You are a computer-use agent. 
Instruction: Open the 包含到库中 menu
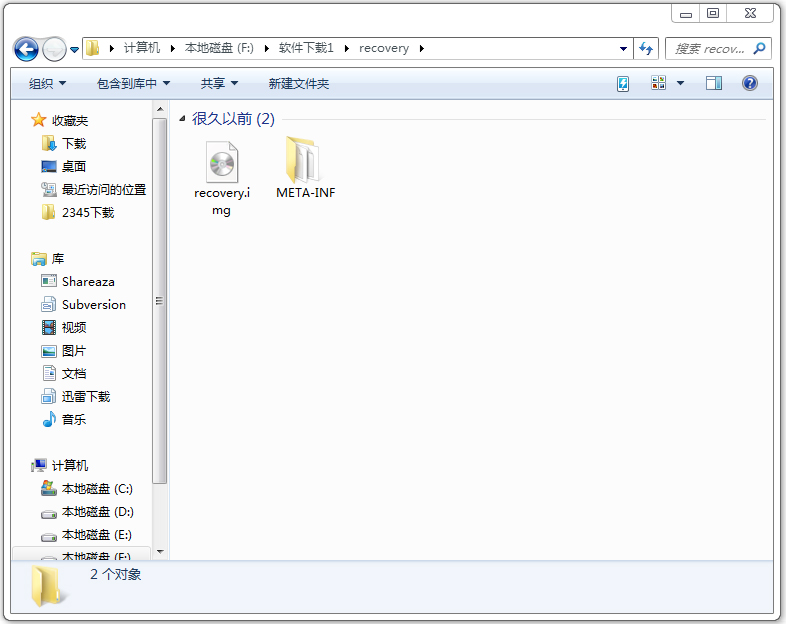[x=133, y=83]
